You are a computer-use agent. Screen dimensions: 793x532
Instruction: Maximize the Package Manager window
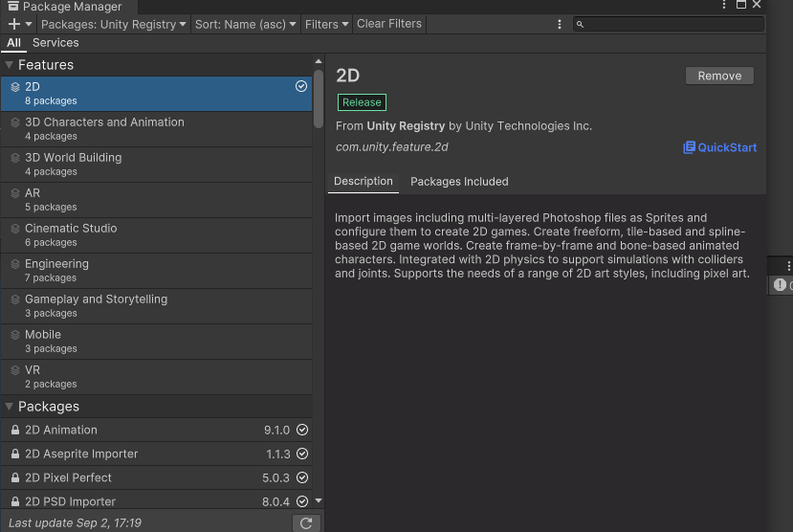[741, 5]
